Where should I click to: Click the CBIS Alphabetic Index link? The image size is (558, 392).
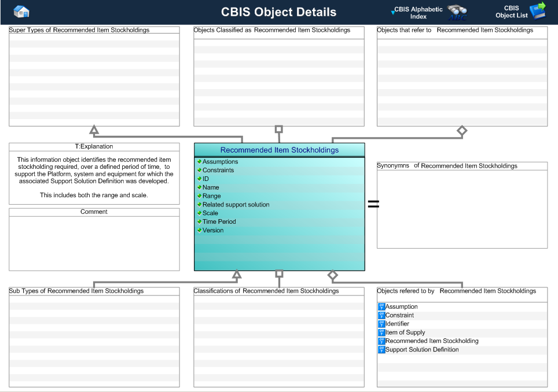tap(418, 13)
